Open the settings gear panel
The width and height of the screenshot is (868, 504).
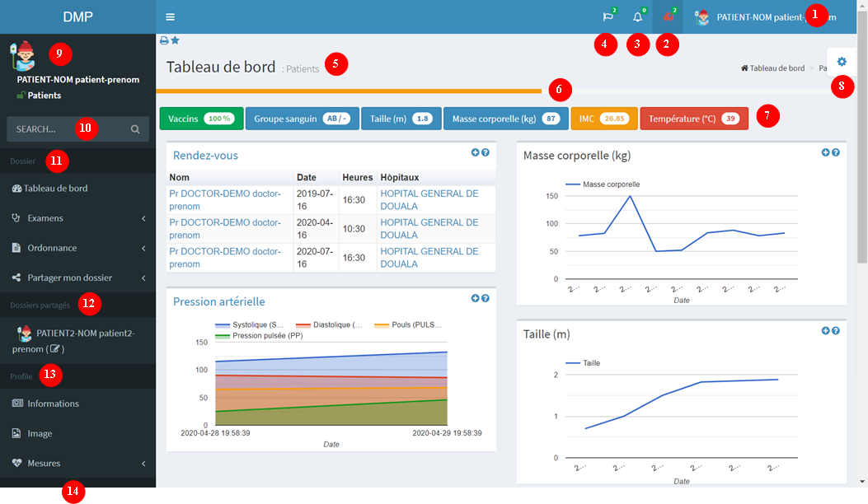click(x=842, y=62)
